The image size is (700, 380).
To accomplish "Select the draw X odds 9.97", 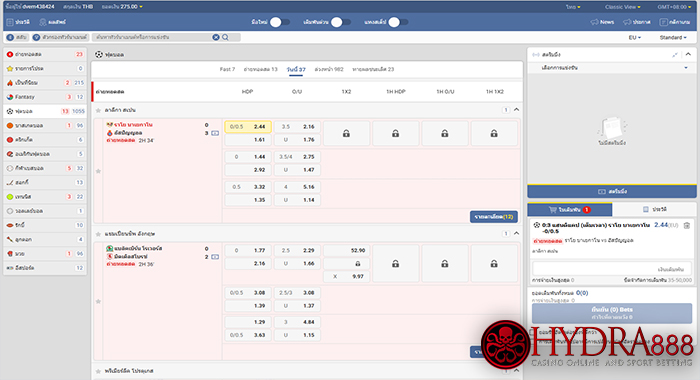I will tap(346, 276).
